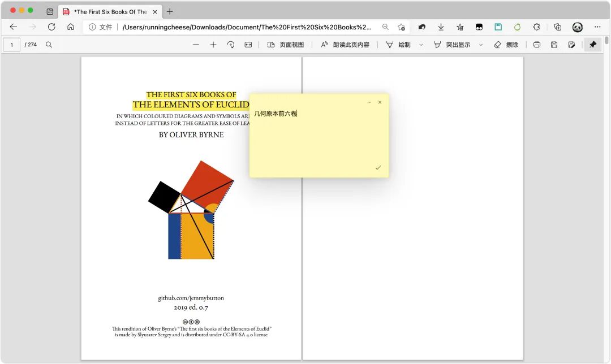The width and height of the screenshot is (611, 364).
Task: Select the 突出显示 highlight tool
Action: click(452, 45)
